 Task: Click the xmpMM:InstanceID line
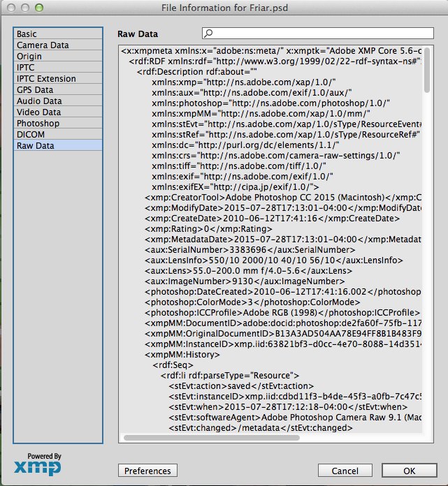pyautogui.click(x=283, y=344)
